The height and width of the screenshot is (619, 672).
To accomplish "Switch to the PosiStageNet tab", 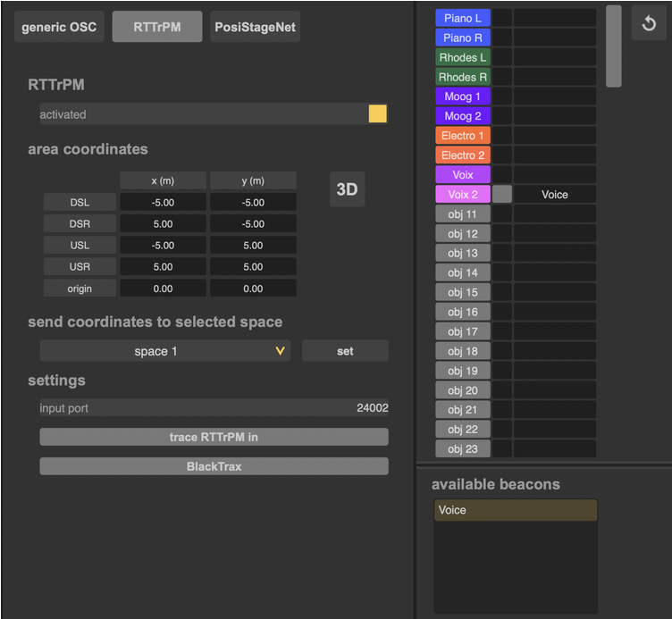I will (x=255, y=27).
